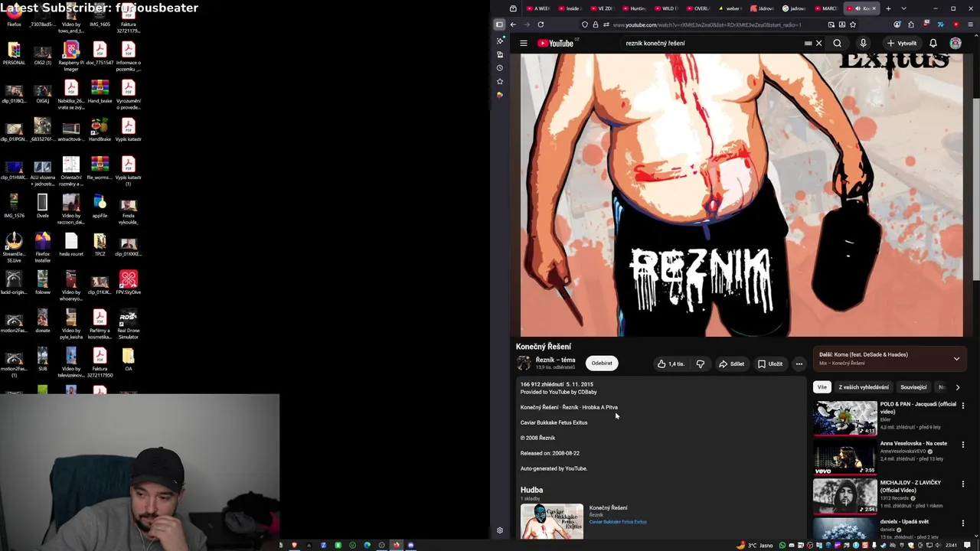Toggle the browser sidebar panel

(499, 24)
